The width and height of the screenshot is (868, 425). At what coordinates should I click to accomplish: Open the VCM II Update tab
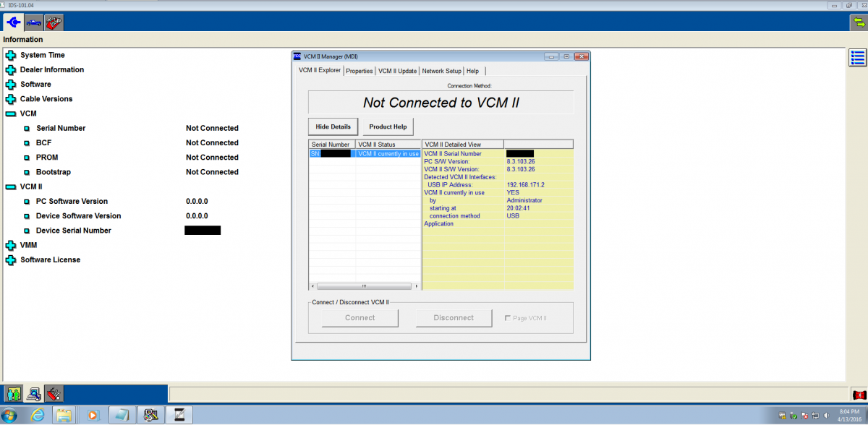click(x=397, y=71)
